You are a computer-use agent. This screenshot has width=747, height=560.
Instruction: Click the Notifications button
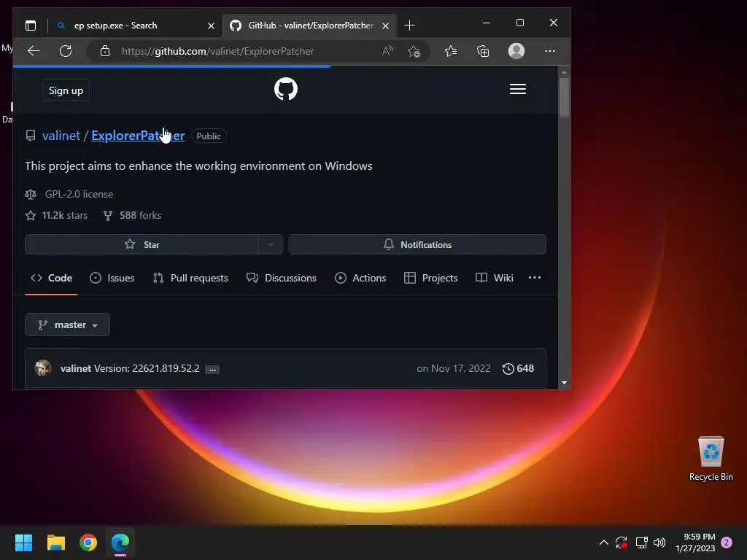(417, 245)
